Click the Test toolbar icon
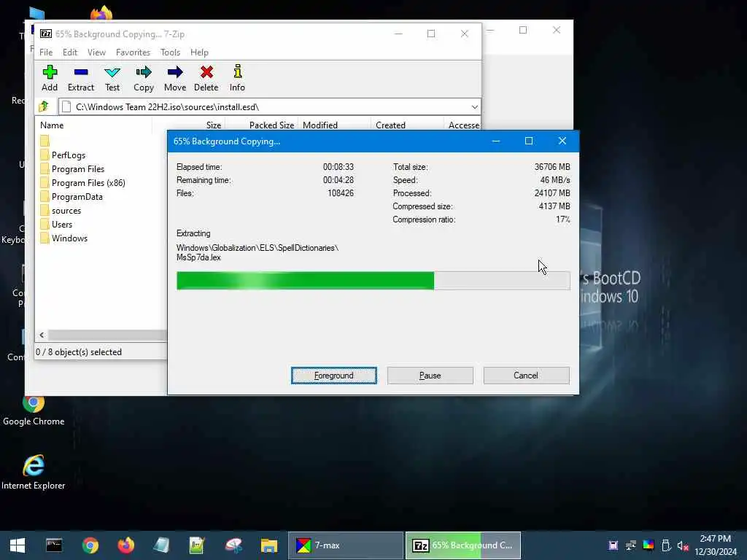This screenshot has height=560, width=747. [x=112, y=78]
